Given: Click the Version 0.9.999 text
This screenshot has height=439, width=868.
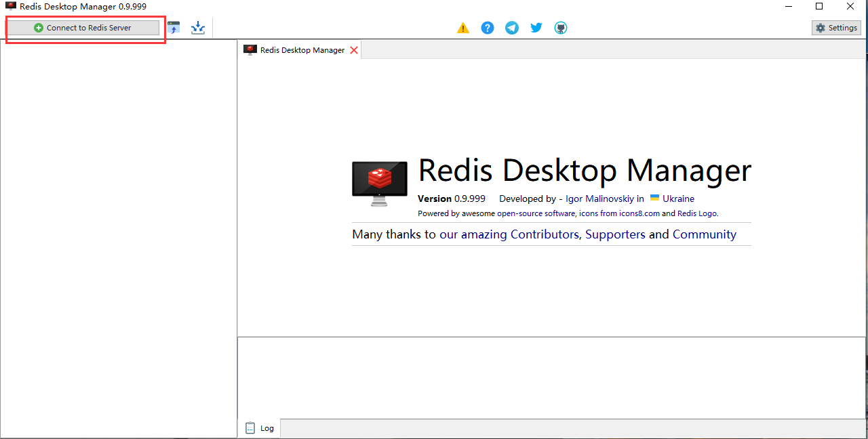Looking at the screenshot, I should coord(452,198).
